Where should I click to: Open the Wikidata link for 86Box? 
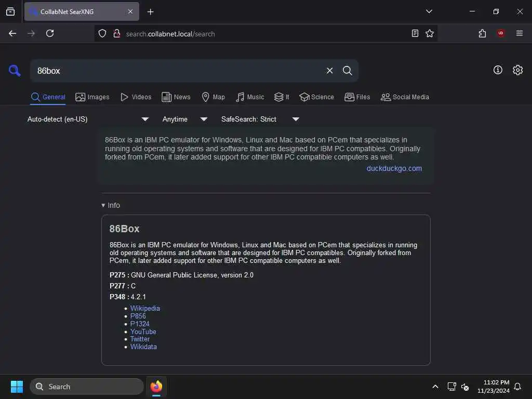click(x=143, y=347)
